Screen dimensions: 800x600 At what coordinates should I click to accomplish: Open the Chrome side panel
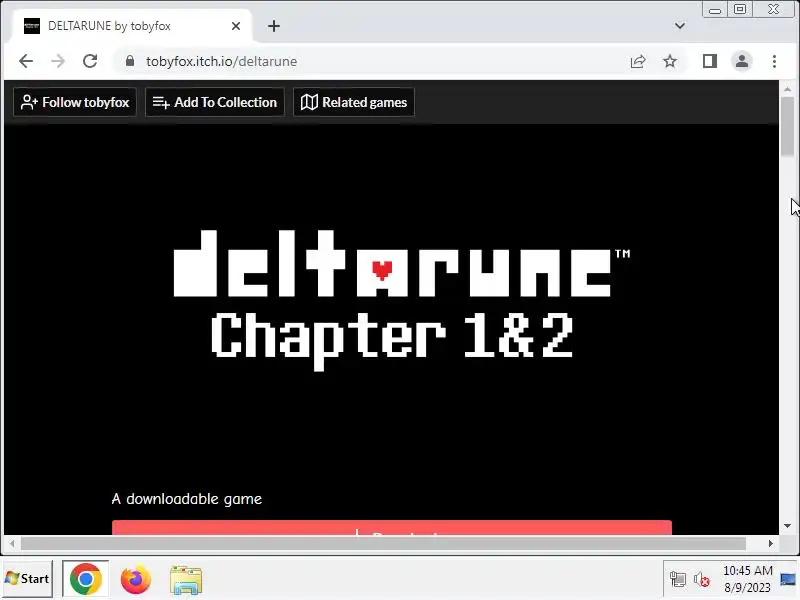(710, 61)
